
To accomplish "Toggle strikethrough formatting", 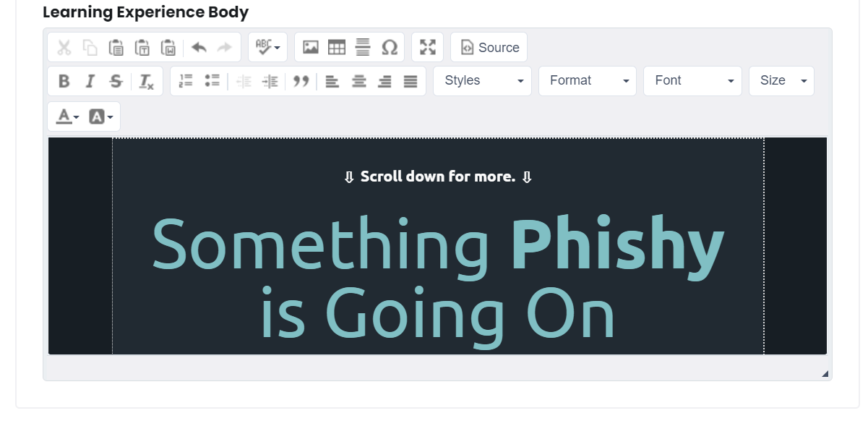I will 116,81.
